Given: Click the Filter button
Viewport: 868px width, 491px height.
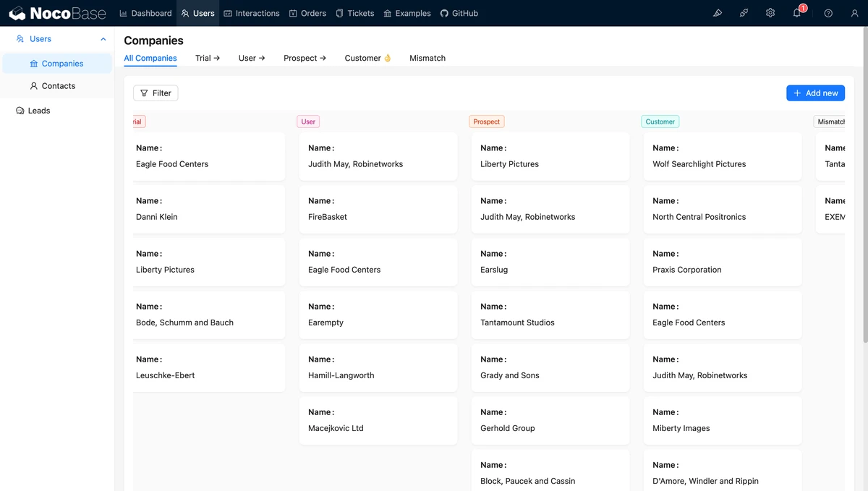Looking at the screenshot, I should tap(156, 93).
